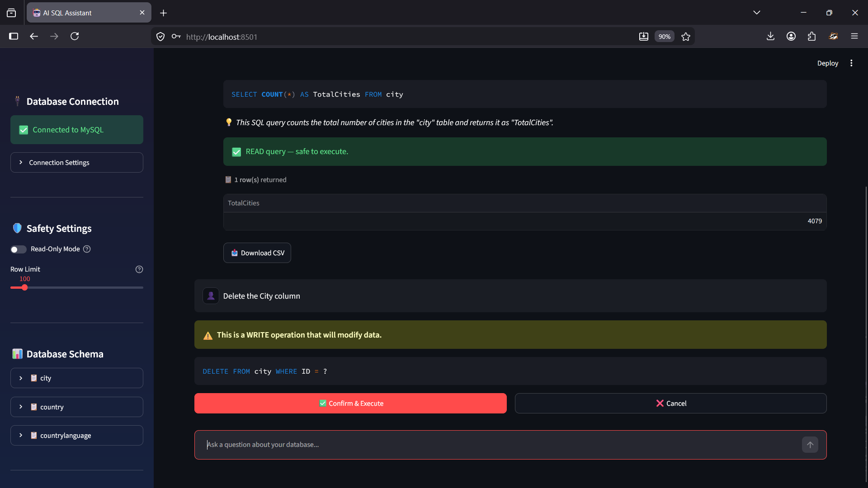Expand the country table schema
This screenshot has width=868, height=488.
point(77,407)
